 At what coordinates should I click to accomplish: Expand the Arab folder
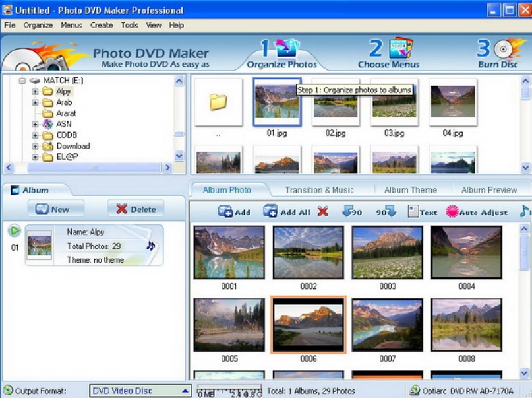point(35,102)
